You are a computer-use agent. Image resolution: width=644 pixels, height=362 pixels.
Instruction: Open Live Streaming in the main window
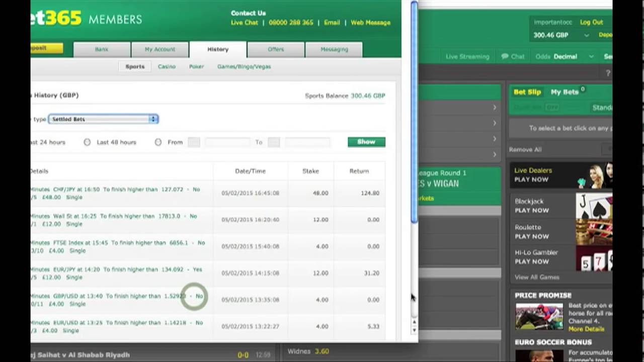click(x=467, y=57)
